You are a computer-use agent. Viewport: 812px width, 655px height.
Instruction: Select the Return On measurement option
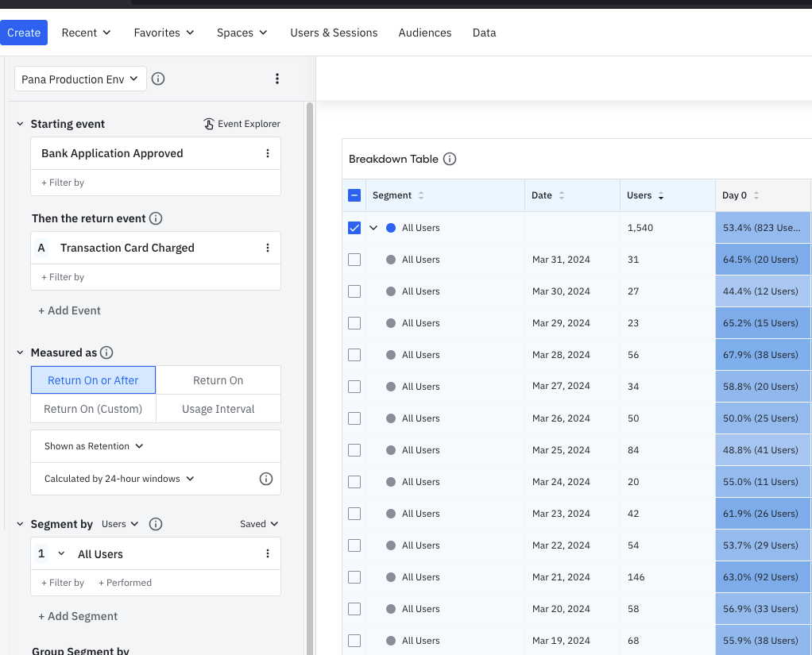[x=218, y=380]
